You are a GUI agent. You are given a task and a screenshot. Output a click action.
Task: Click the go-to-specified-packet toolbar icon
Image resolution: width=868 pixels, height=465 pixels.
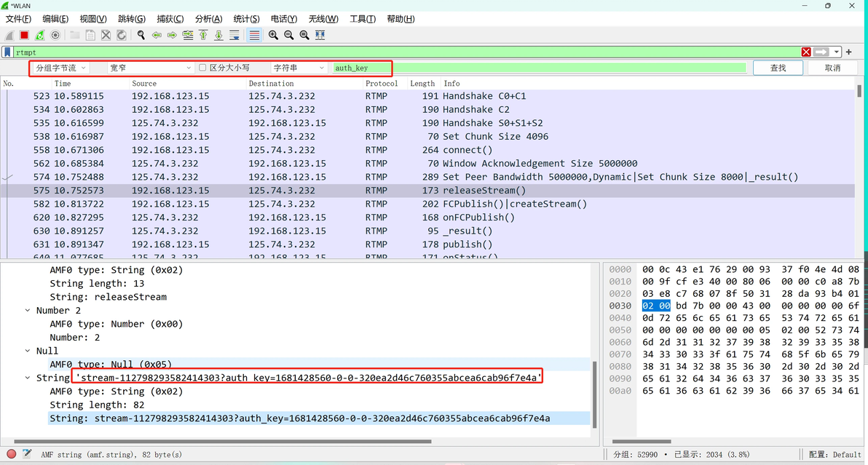188,35
